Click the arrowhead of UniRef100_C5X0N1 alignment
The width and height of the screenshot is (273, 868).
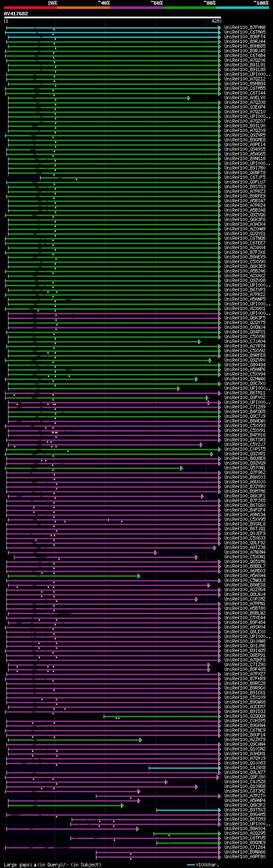[197, 557]
